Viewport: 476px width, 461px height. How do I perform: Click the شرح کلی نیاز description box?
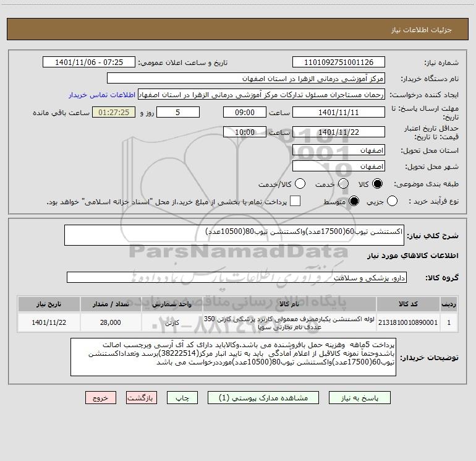[x=234, y=235]
